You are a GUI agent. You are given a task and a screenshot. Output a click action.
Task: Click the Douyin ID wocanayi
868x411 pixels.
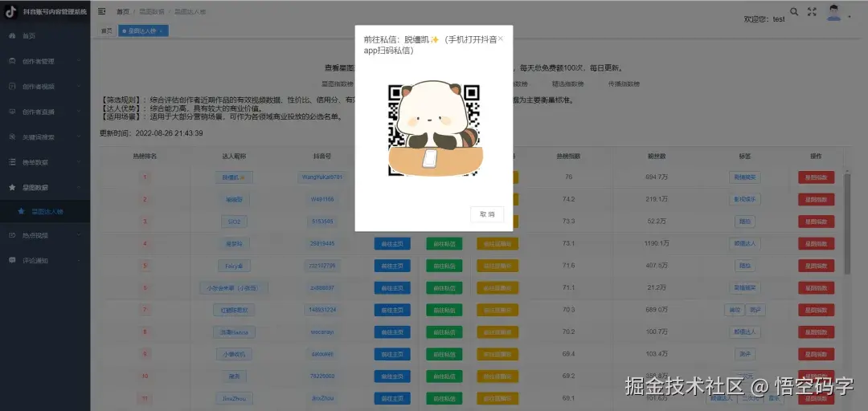tap(322, 332)
